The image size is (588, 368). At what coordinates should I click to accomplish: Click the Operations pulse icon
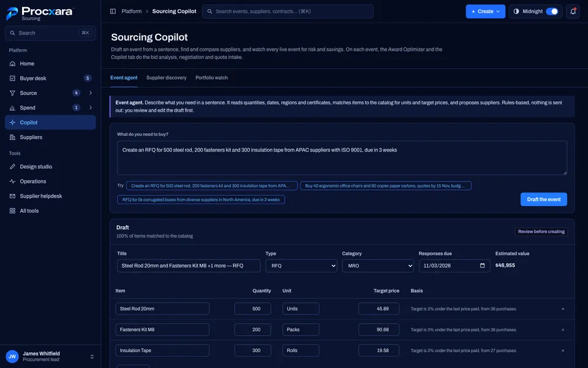click(12, 182)
